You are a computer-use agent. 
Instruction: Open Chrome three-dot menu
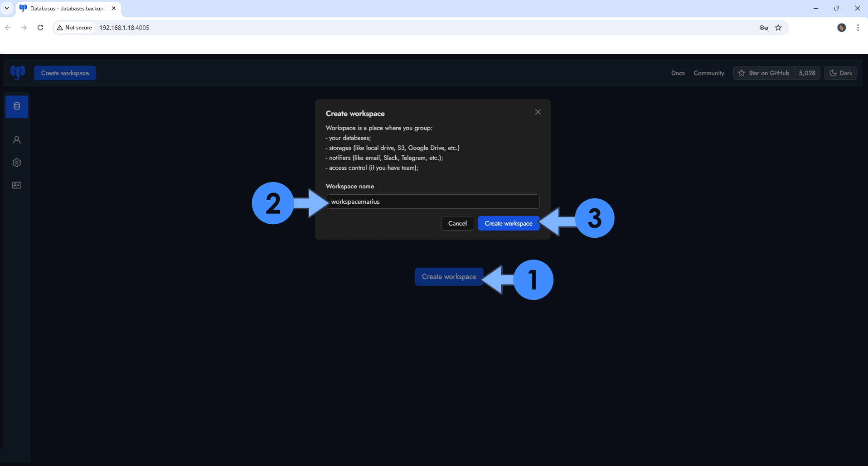click(858, 28)
